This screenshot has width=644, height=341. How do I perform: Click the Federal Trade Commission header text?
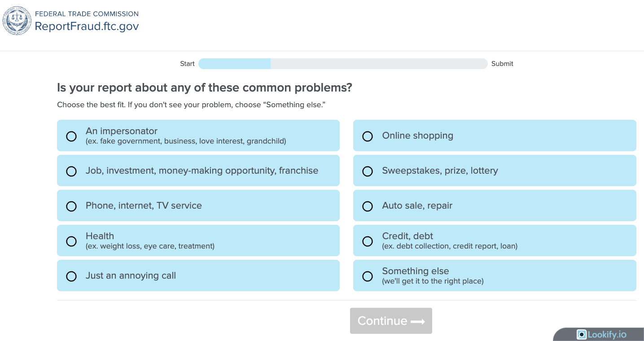[x=87, y=14]
